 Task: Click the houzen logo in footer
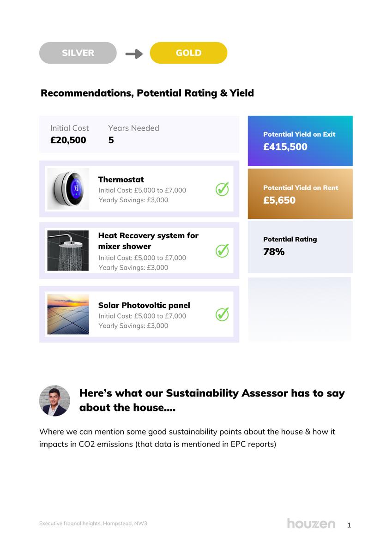pos(311,524)
